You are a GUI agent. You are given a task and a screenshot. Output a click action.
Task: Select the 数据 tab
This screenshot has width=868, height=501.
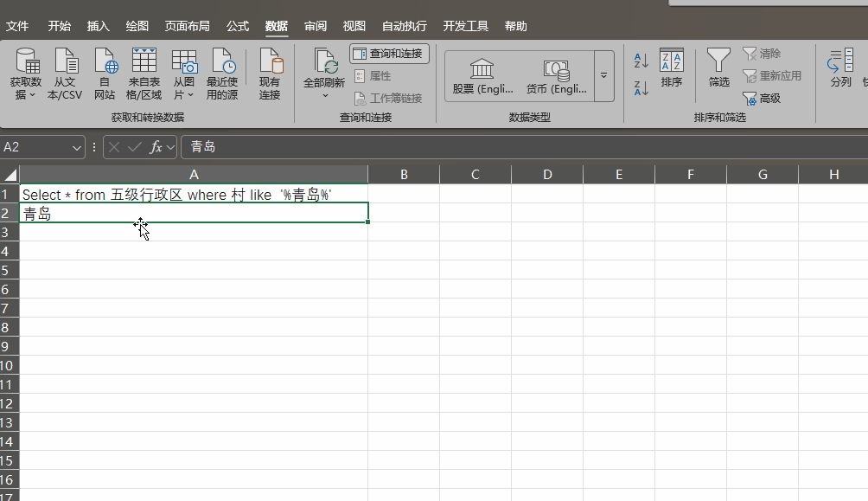coord(277,26)
